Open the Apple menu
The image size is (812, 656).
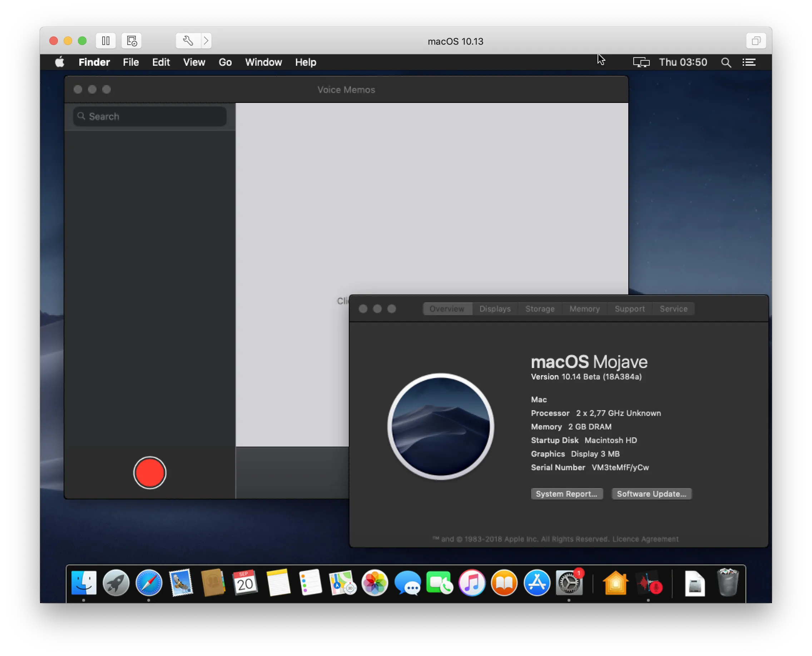[60, 63]
